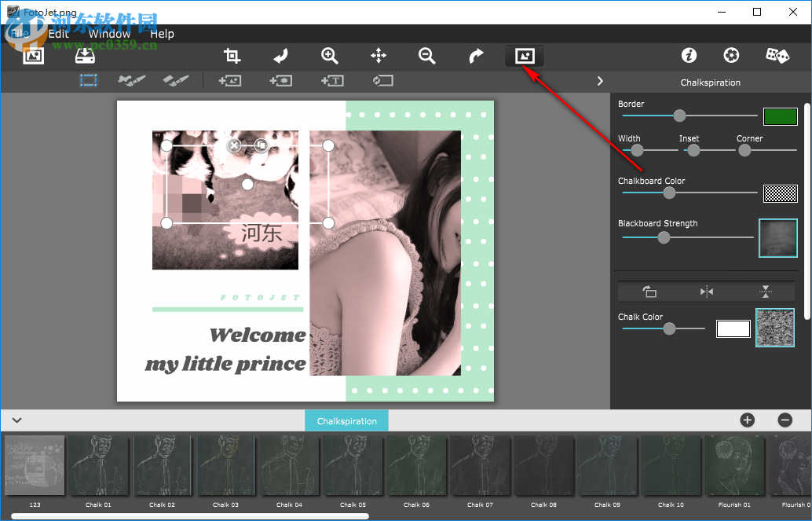This screenshot has height=521, width=812.
Task: Click the round icon beside info
Action: point(731,55)
